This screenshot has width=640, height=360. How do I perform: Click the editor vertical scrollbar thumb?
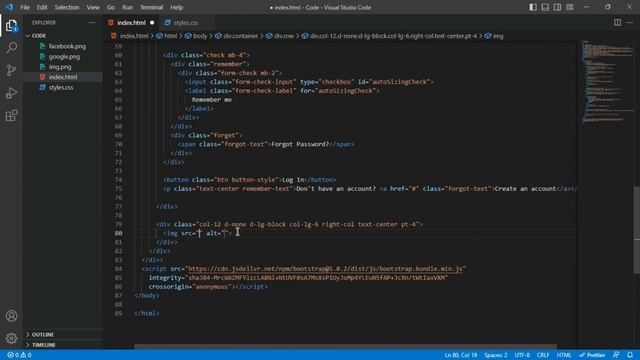click(637, 229)
